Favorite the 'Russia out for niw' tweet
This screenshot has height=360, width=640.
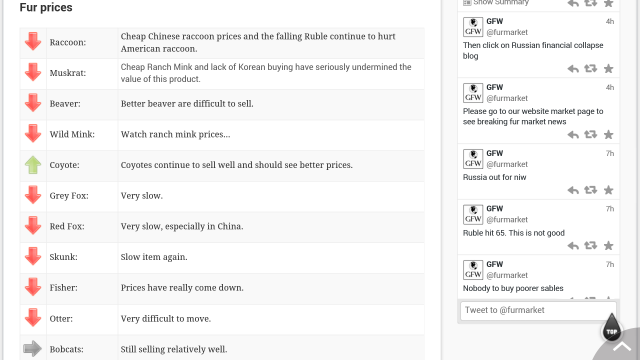coord(608,190)
